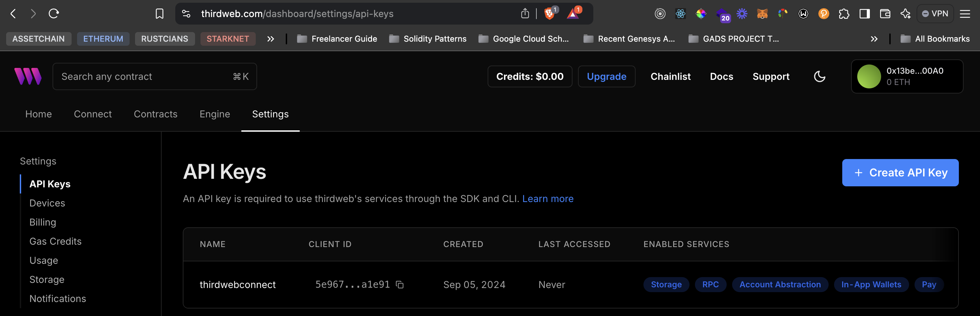Open the colorful pinwheel extension icon

[701, 14]
